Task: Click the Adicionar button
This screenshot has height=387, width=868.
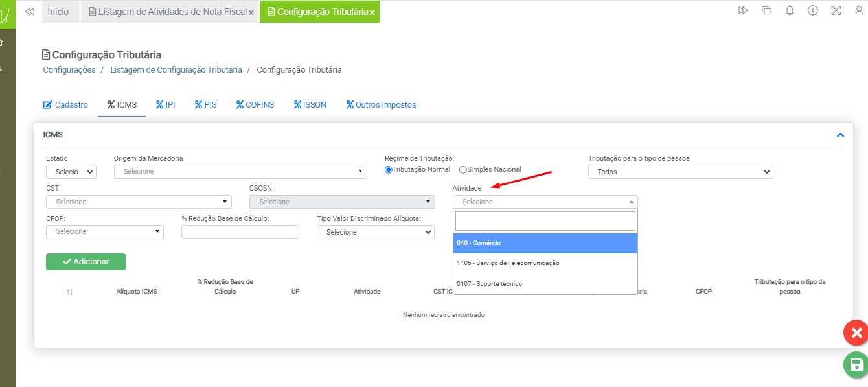Action: tap(86, 262)
